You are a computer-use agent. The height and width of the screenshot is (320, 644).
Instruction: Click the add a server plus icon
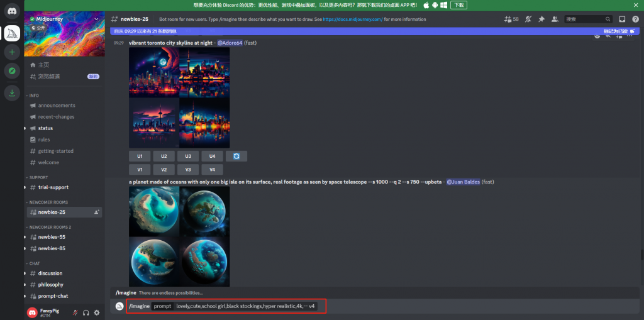(x=12, y=52)
